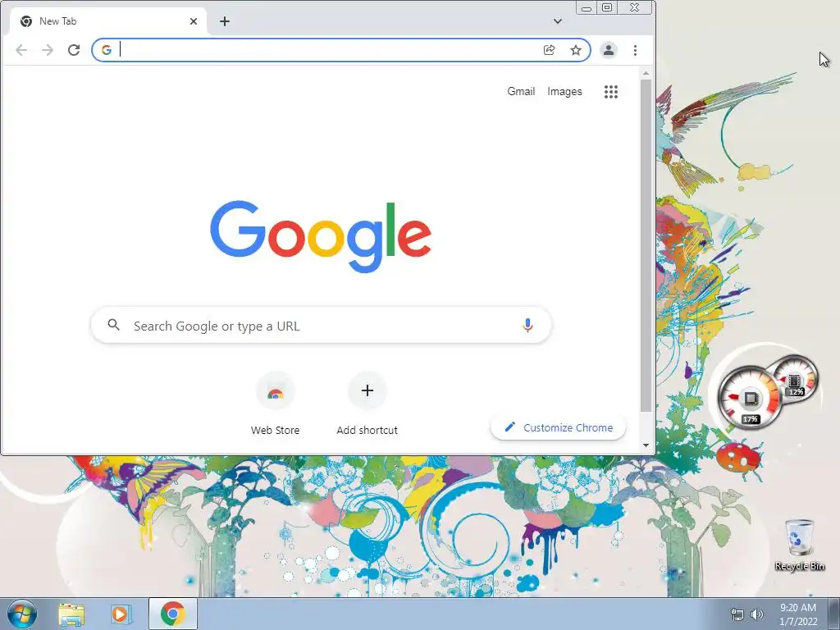Click the magnifier icon in search box
Viewport: 840px width, 630px height.
click(113, 325)
